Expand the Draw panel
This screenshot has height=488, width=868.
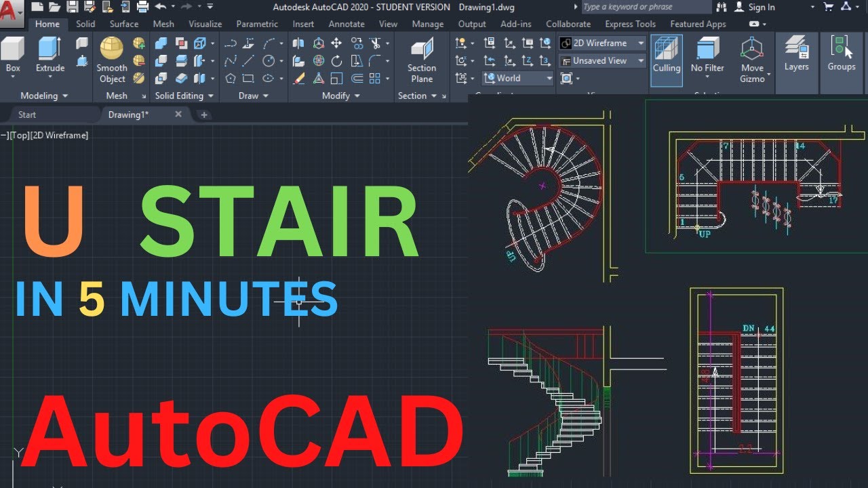254,96
